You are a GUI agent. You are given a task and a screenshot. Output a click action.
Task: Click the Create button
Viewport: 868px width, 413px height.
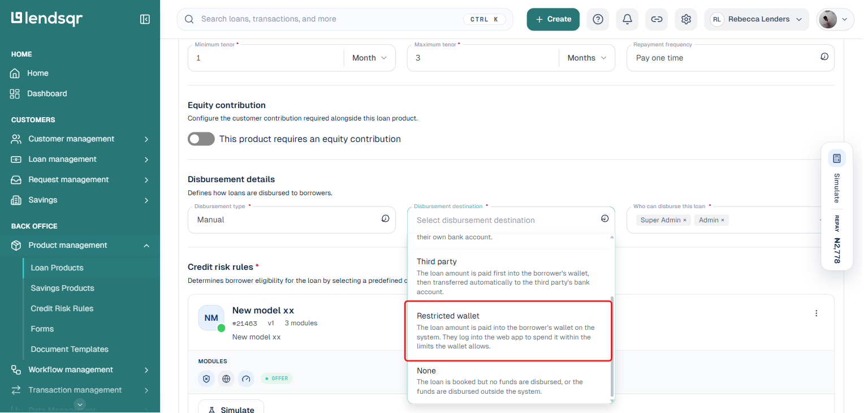(x=553, y=19)
